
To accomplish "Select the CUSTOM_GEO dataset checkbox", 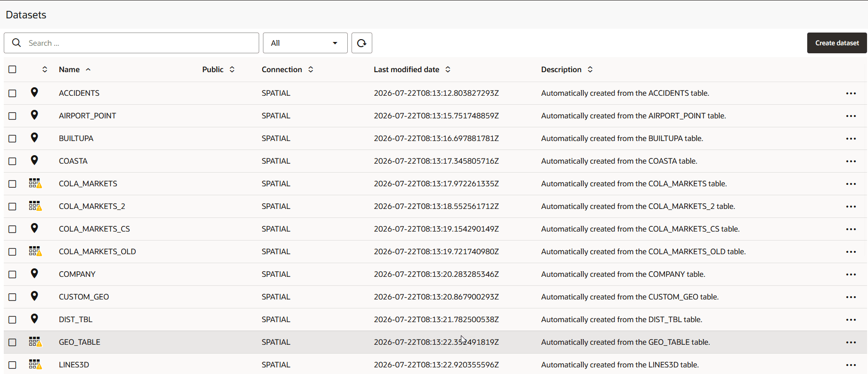I will tap(12, 297).
